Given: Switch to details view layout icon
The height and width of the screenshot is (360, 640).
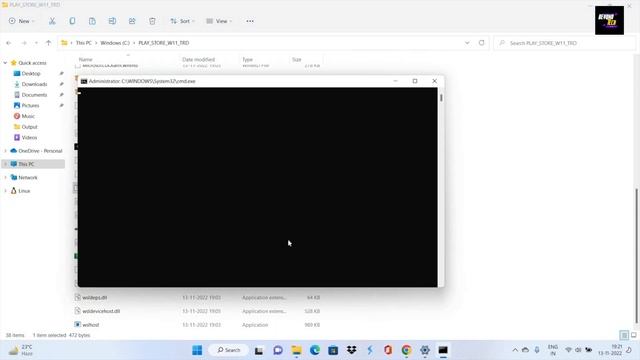Looking at the screenshot, I should 624,335.
